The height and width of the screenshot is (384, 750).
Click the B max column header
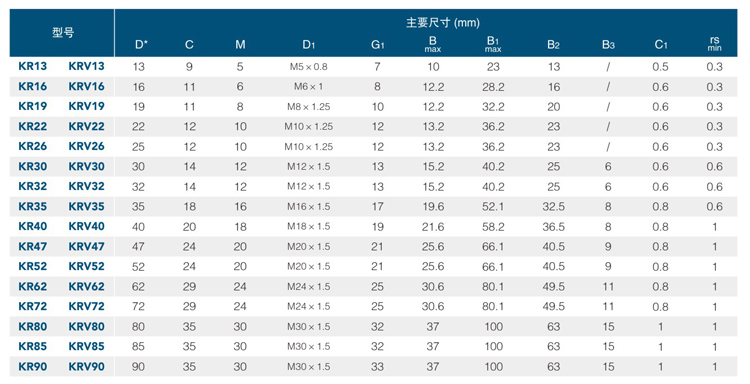pos(433,44)
